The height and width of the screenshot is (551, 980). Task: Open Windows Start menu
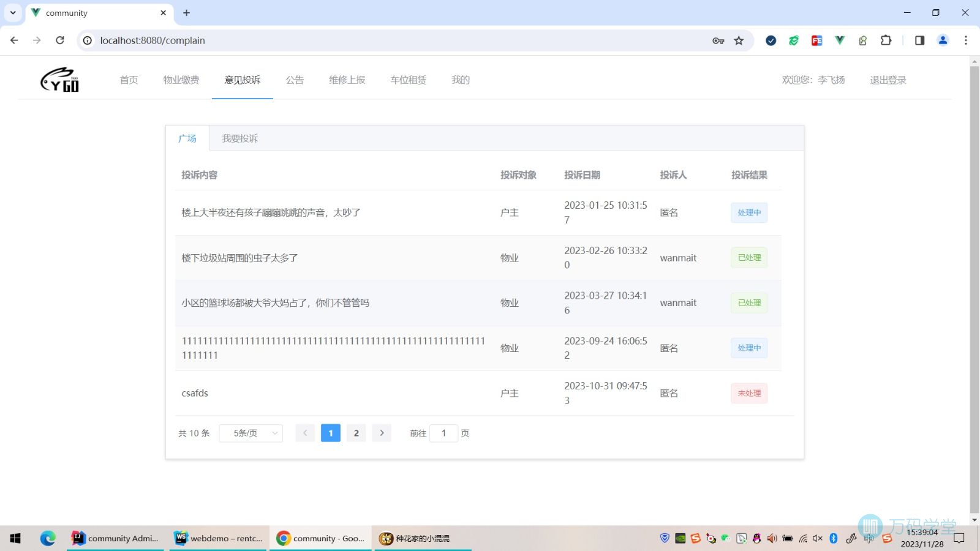point(15,538)
